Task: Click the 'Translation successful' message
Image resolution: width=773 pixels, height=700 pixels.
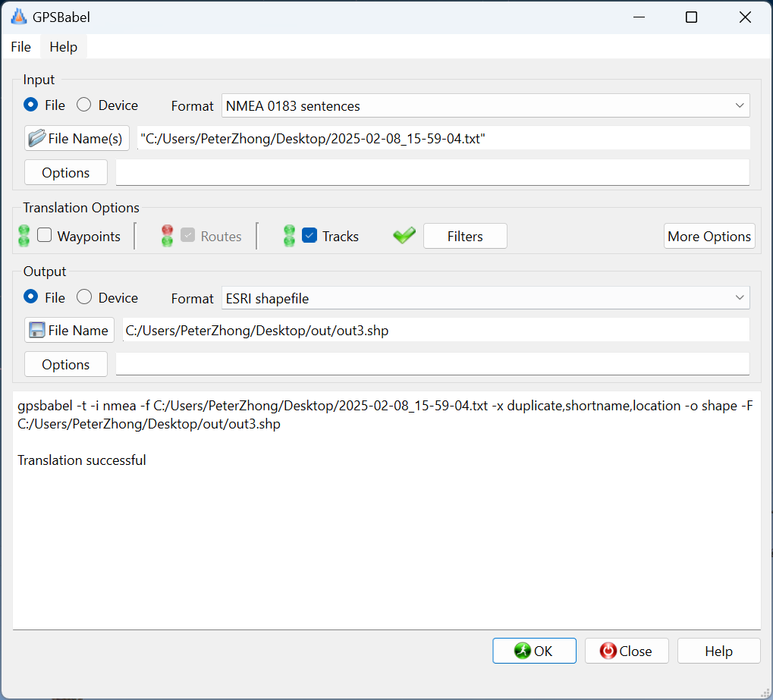Action: point(82,460)
